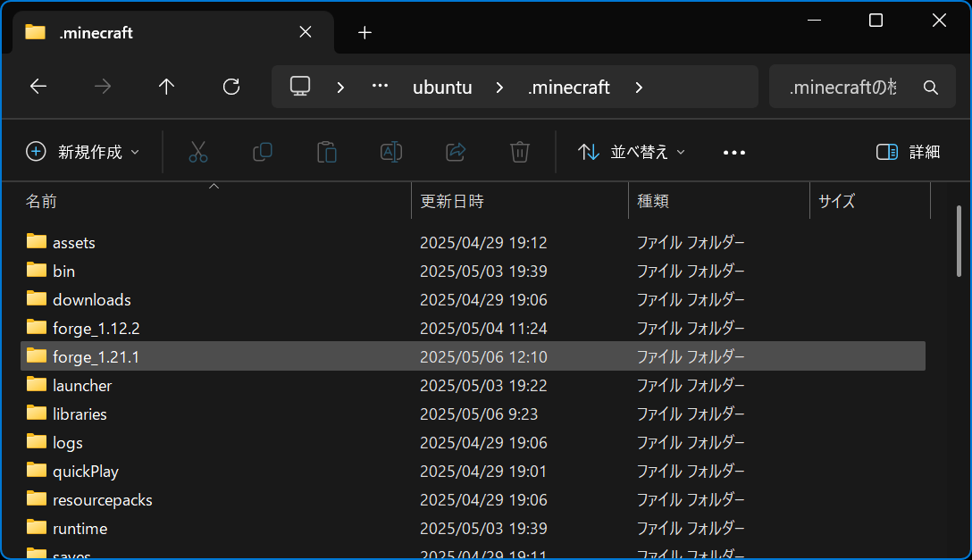Click the forge_1.21.1 folder icon
Image resolution: width=972 pixels, height=560 pixels.
tap(37, 355)
